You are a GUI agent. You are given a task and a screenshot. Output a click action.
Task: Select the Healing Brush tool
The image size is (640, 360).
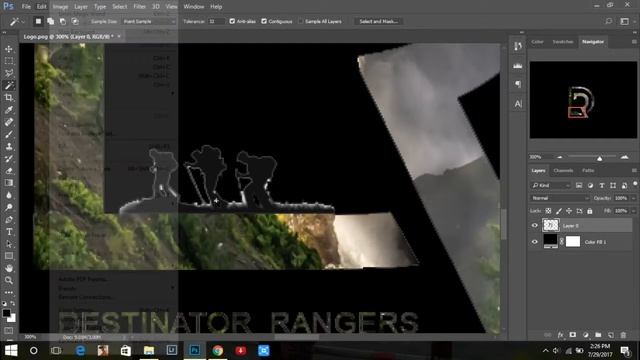[x=9, y=122]
